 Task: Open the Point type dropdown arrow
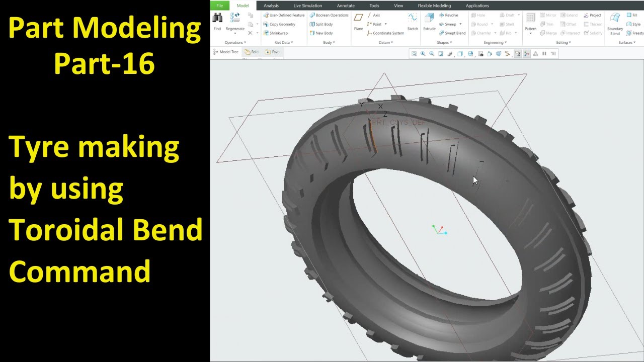pos(385,24)
